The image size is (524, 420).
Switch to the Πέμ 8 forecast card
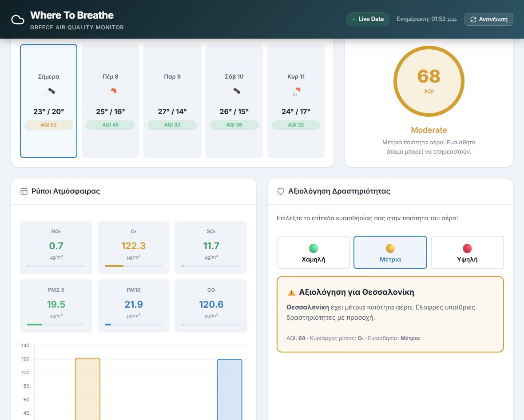pyautogui.click(x=110, y=101)
